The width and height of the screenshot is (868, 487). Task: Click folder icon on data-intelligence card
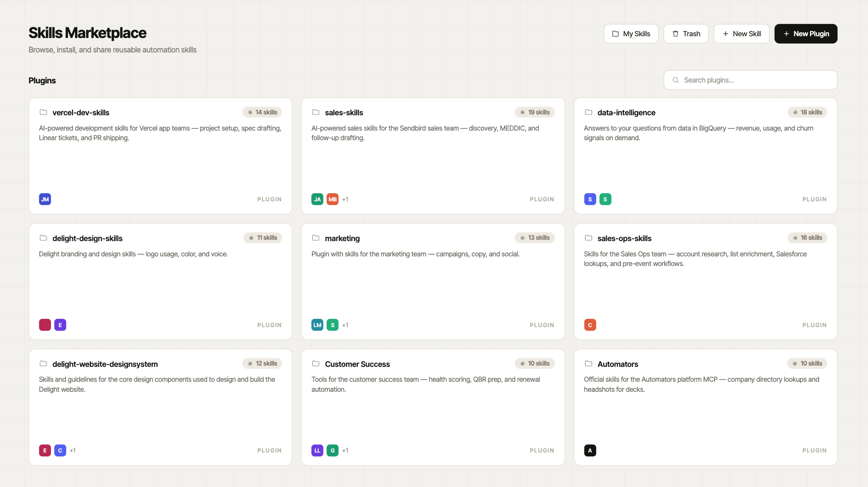[588, 112]
